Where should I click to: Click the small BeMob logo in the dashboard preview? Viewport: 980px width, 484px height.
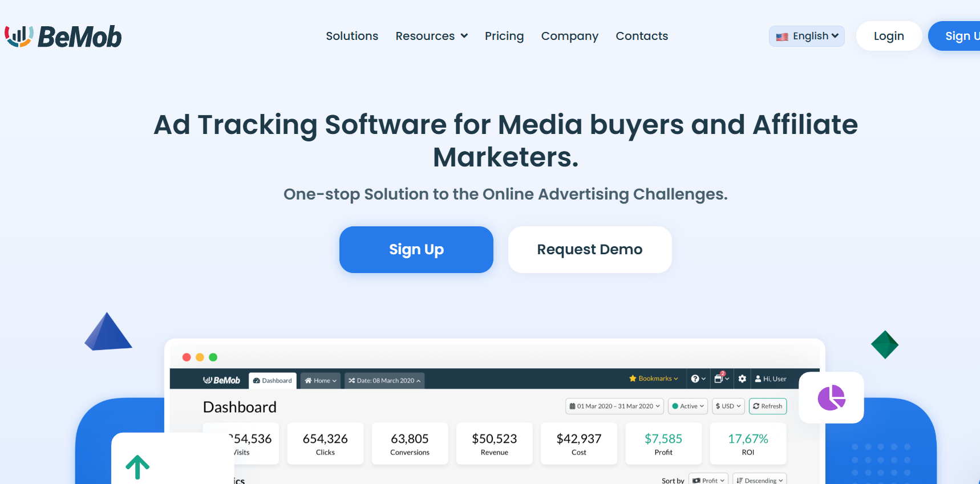coord(222,380)
